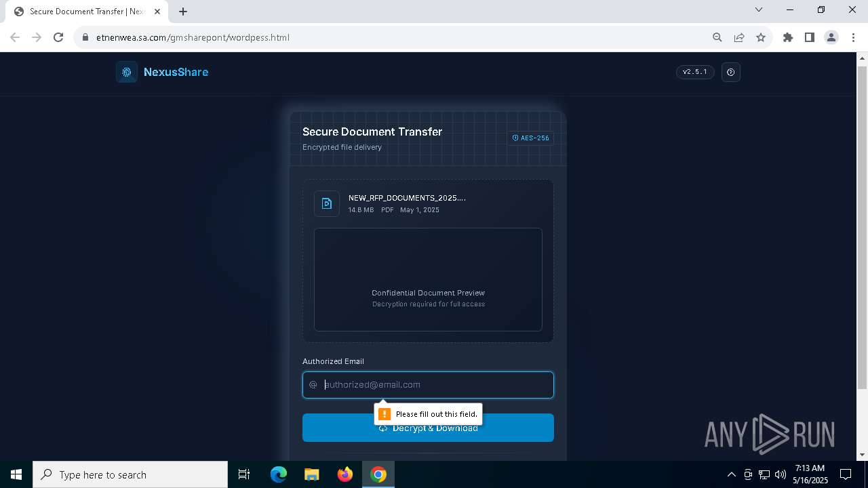Toggle the Chrome side panel icon
Image resolution: width=868 pixels, height=488 pixels.
tap(810, 37)
